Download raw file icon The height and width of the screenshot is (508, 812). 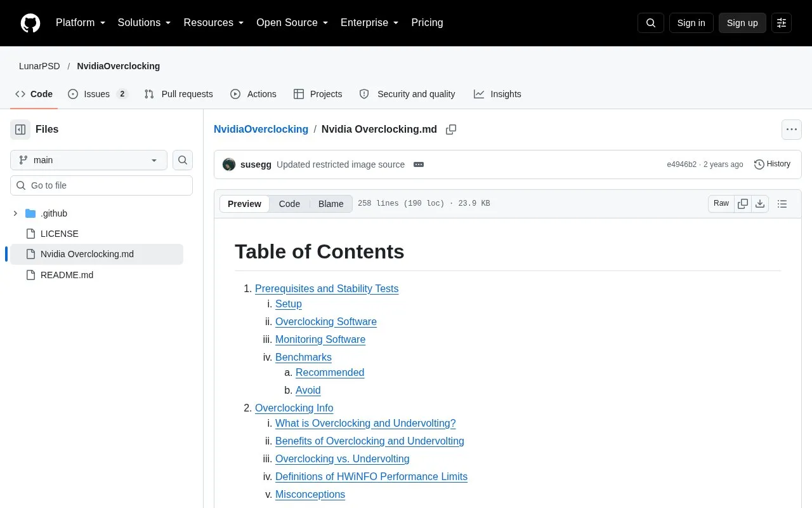(x=760, y=204)
